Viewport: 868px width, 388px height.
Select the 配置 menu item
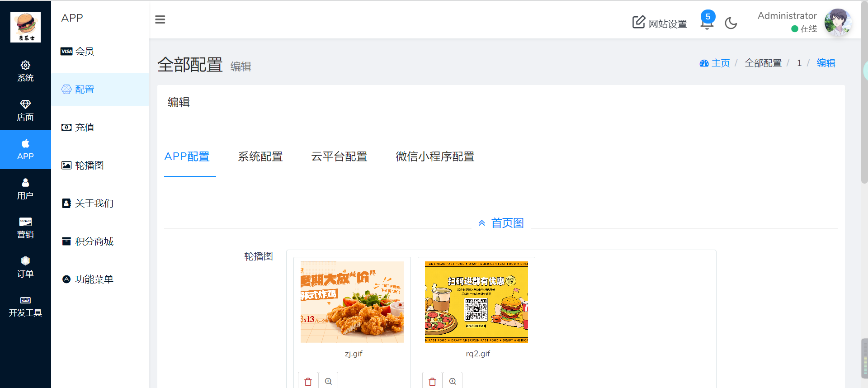[100, 90]
